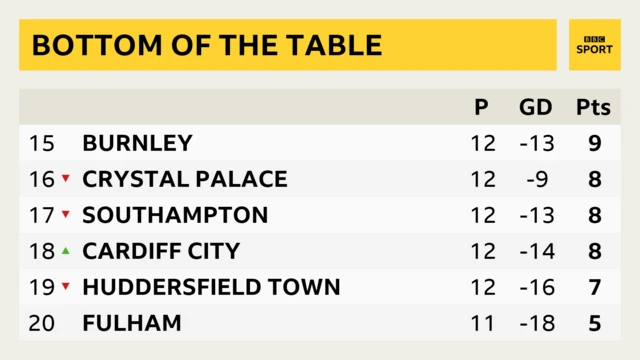Select the Burnley team name

point(137,143)
